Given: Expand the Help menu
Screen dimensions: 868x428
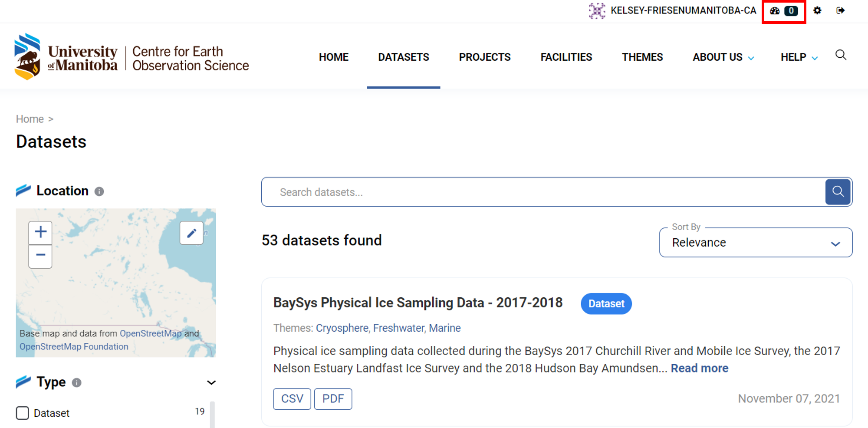Looking at the screenshot, I should point(799,57).
